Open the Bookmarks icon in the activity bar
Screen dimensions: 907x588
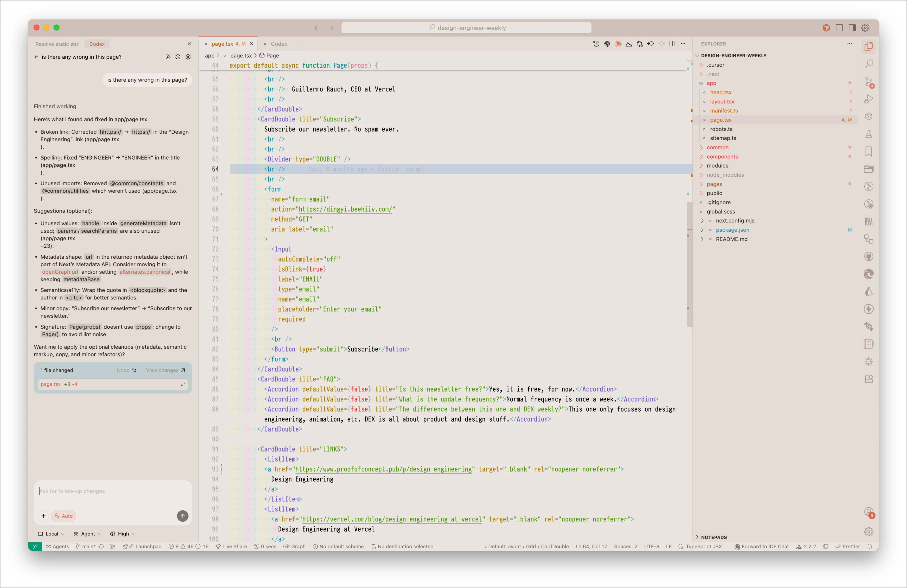[868, 151]
